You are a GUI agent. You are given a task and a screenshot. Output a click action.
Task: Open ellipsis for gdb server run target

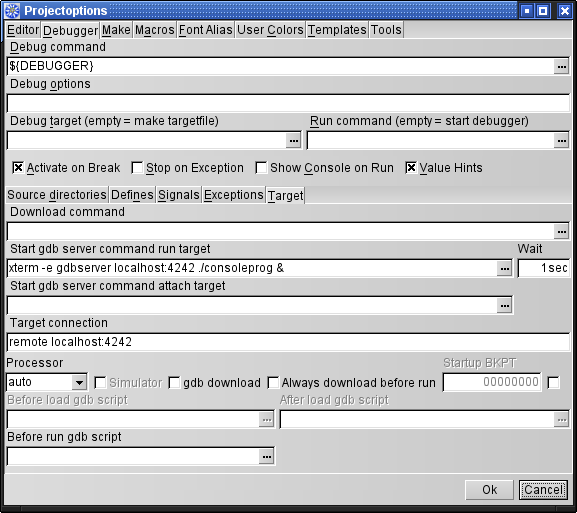(x=504, y=269)
